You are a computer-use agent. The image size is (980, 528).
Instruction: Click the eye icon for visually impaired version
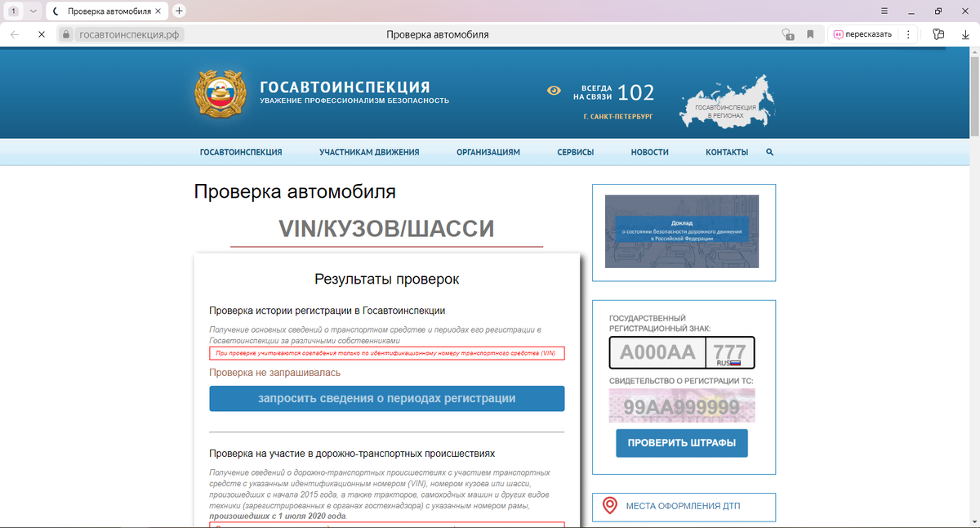(x=555, y=90)
